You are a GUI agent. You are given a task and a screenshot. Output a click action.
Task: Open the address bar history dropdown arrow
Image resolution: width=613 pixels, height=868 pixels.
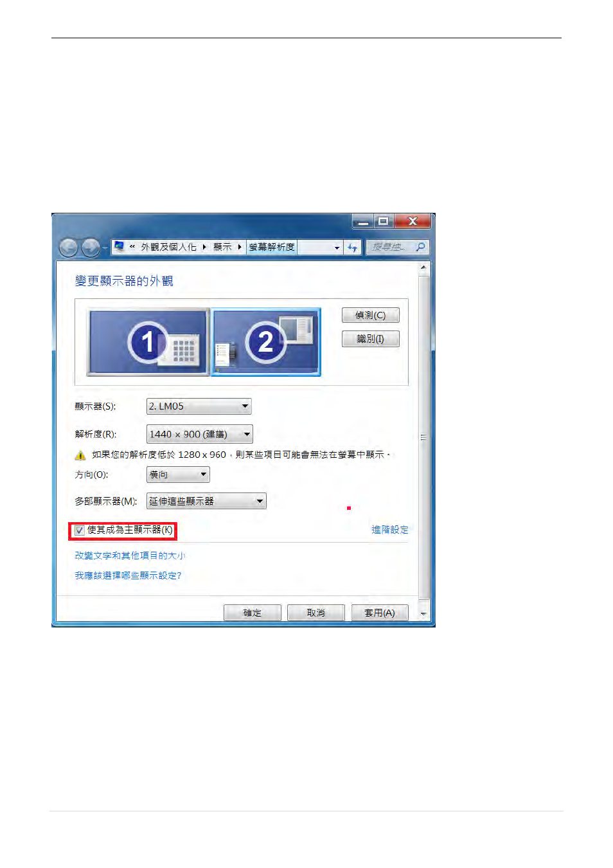[337, 248]
